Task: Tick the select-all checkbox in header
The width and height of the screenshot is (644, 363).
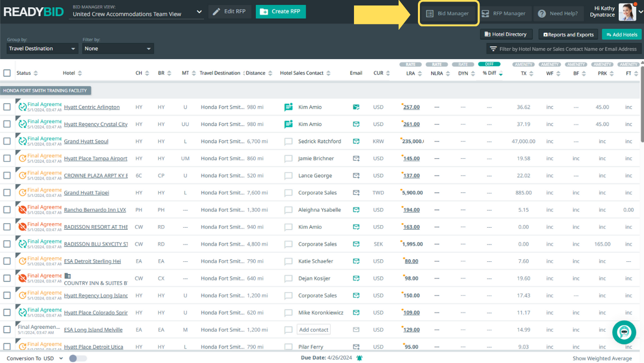Action: pos(7,73)
